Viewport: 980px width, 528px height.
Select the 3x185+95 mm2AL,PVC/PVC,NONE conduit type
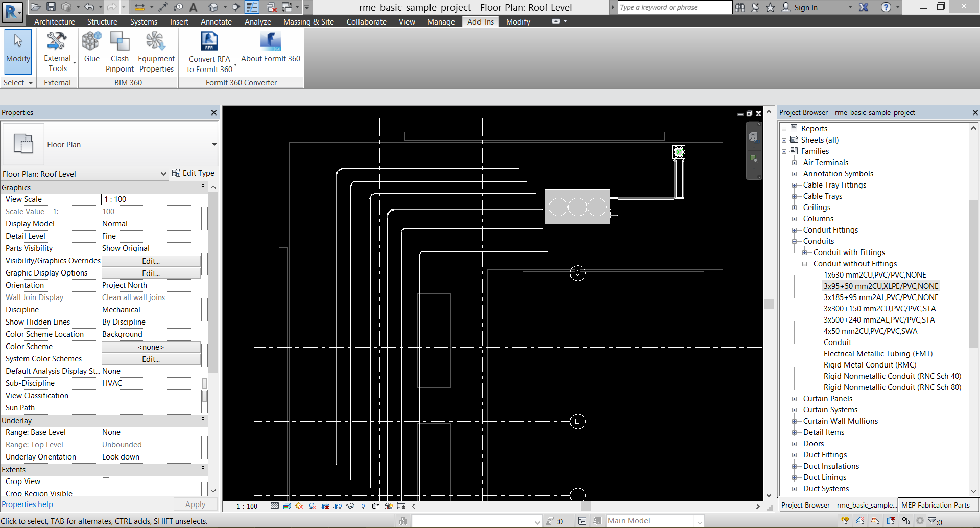[x=881, y=297]
